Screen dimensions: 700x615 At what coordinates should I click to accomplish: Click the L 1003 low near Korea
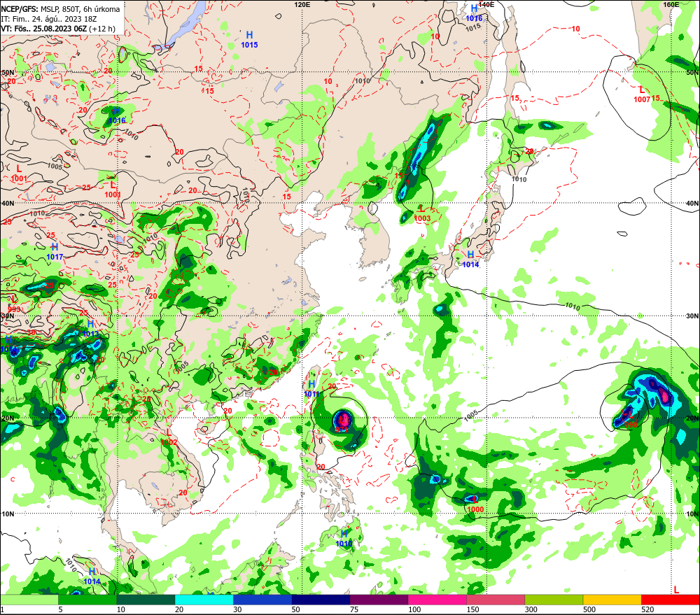click(x=422, y=213)
